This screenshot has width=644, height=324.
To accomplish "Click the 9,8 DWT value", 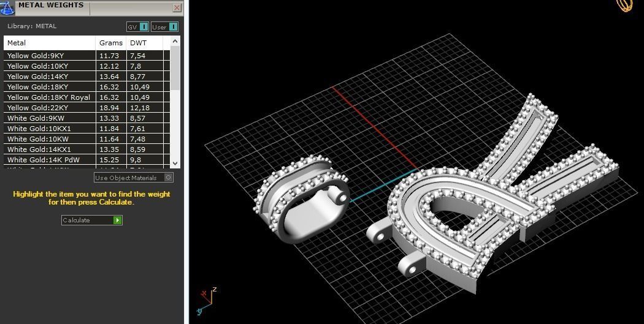I will pos(136,160).
